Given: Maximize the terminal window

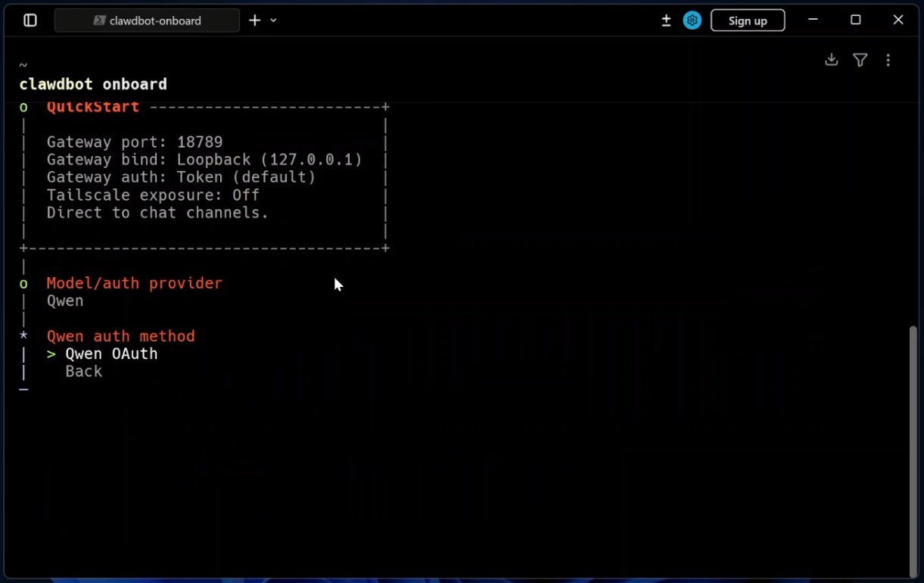Looking at the screenshot, I should (x=855, y=20).
